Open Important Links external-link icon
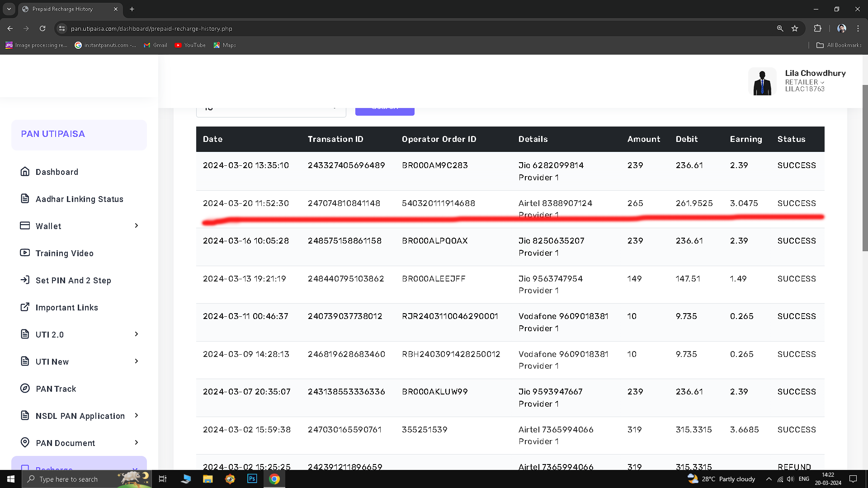The image size is (868, 488). point(25,307)
